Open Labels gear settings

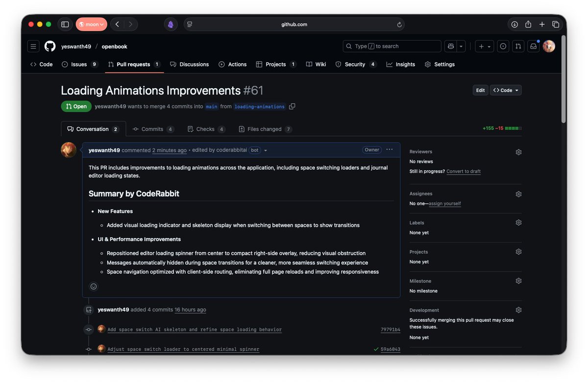tap(518, 223)
